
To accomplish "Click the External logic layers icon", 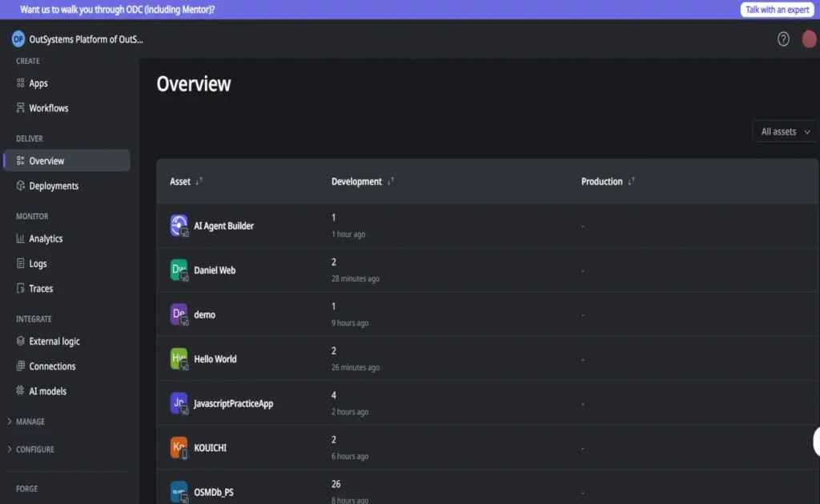I will click(20, 341).
